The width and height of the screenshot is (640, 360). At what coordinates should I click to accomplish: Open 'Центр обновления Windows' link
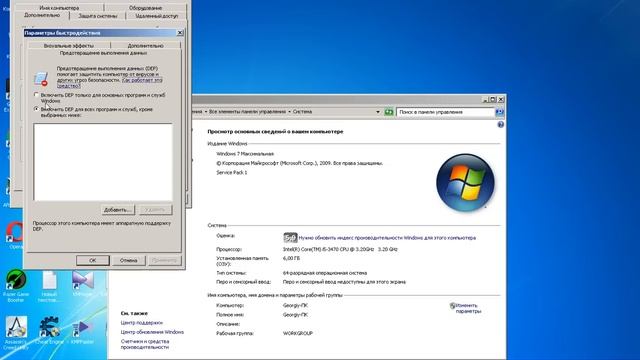[x=152, y=332]
